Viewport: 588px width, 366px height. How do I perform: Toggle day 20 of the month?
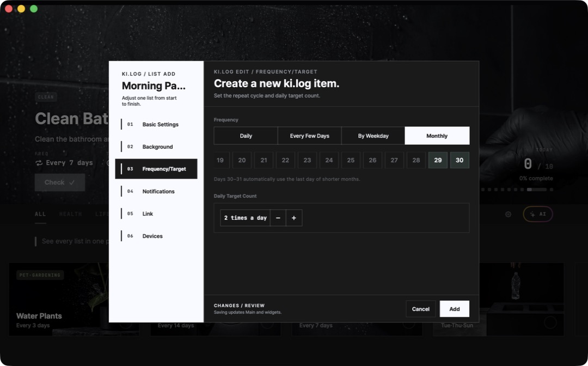coord(242,160)
